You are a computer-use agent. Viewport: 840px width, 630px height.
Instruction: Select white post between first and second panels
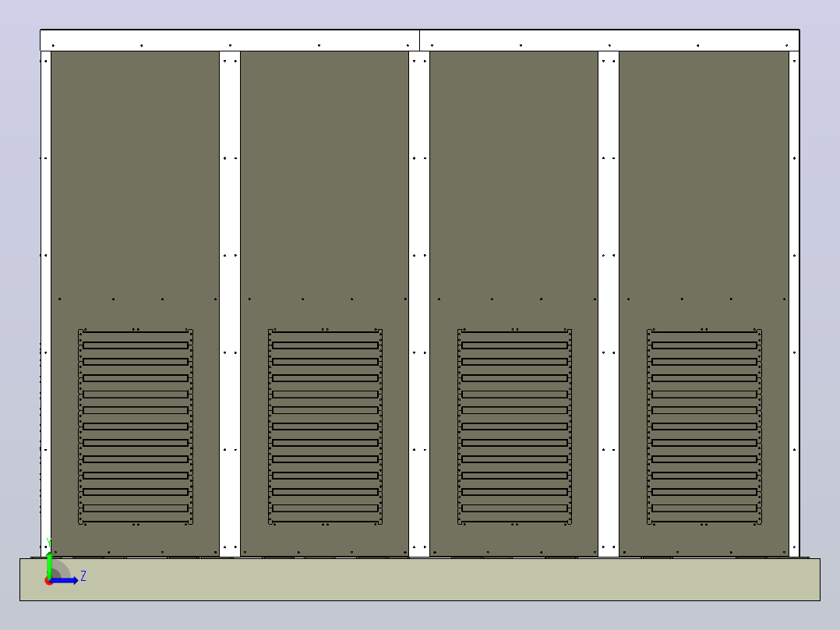pos(230,303)
